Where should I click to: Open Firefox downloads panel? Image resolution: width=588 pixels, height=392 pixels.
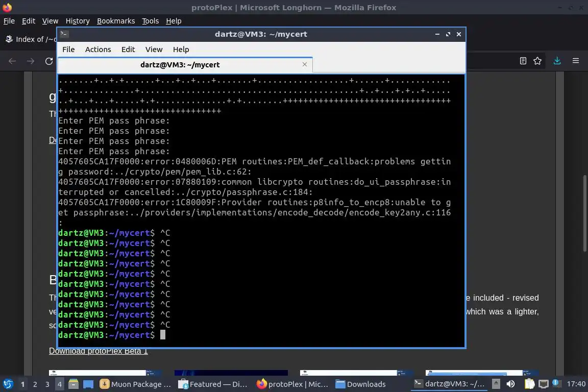pyautogui.click(x=557, y=61)
